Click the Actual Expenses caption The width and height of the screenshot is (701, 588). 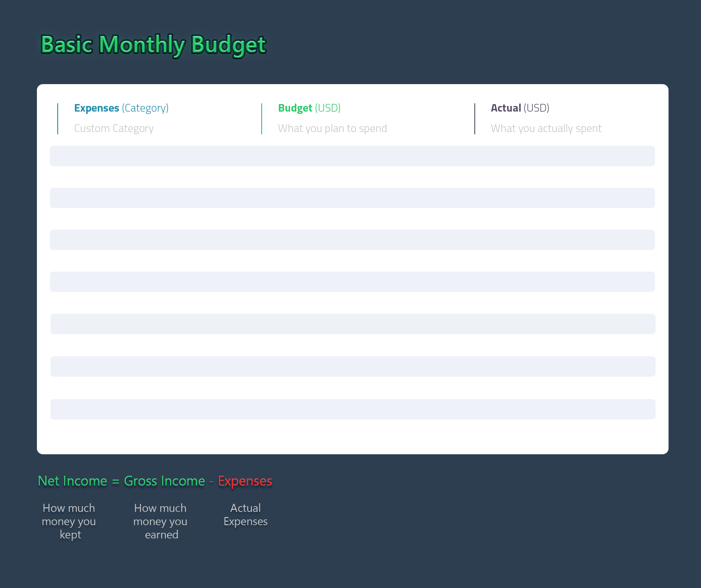point(245,514)
